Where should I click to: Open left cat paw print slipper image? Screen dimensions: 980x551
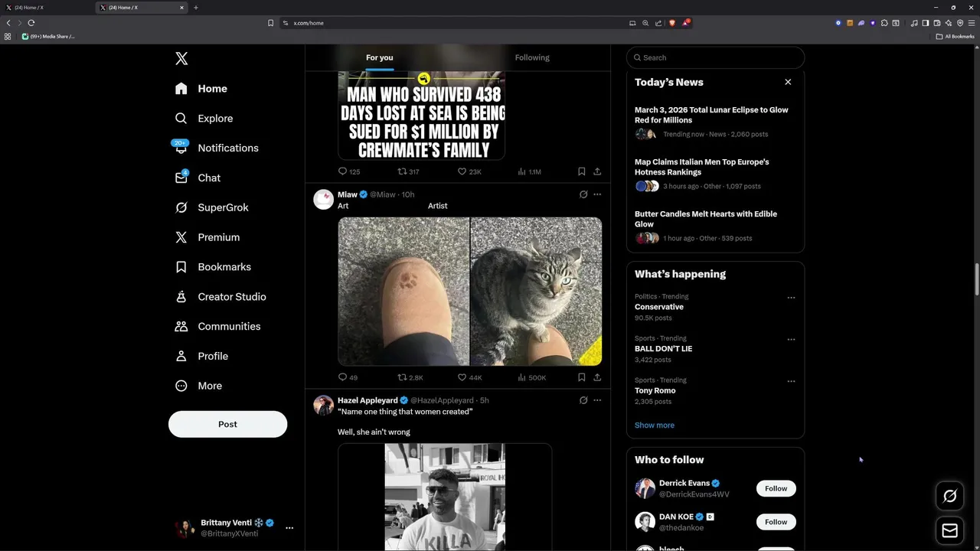[x=403, y=292]
